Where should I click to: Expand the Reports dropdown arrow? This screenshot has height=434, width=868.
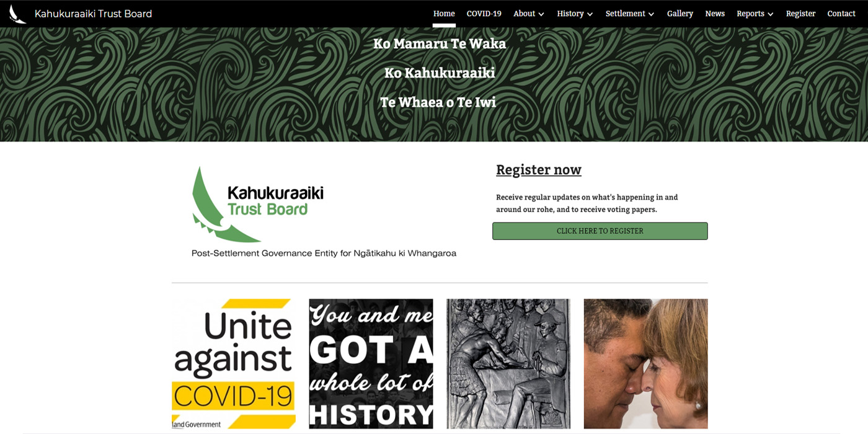[771, 14]
